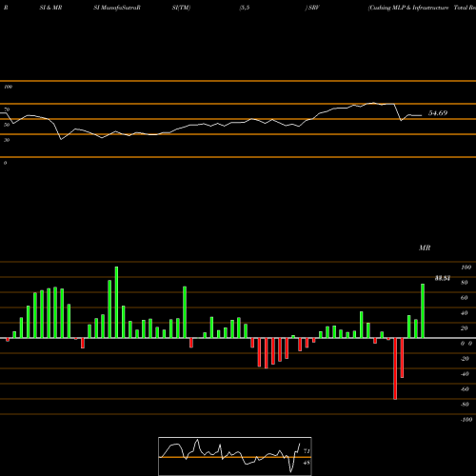This screenshot has width=476, height=476.
Task: Click the 60 label on MR axis
Action: [465, 298]
